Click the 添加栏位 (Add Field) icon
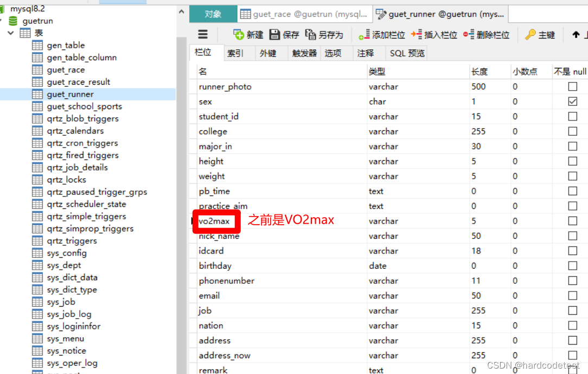The width and height of the screenshot is (588, 374). [x=364, y=35]
